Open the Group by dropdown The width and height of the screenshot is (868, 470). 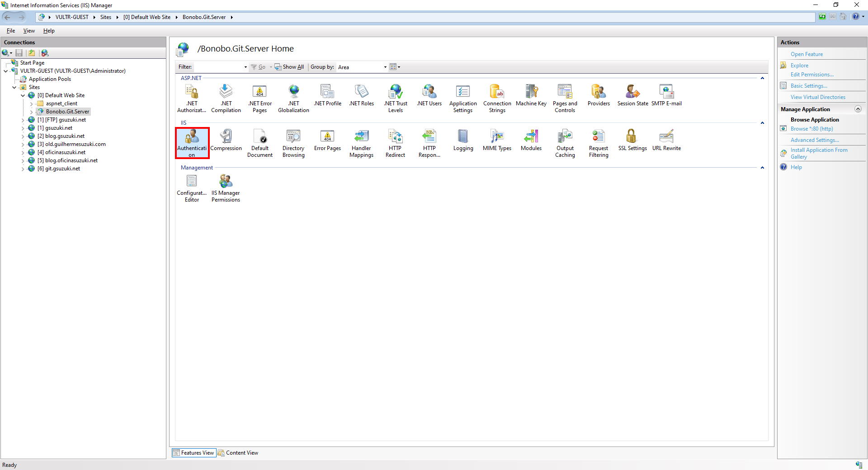point(385,67)
